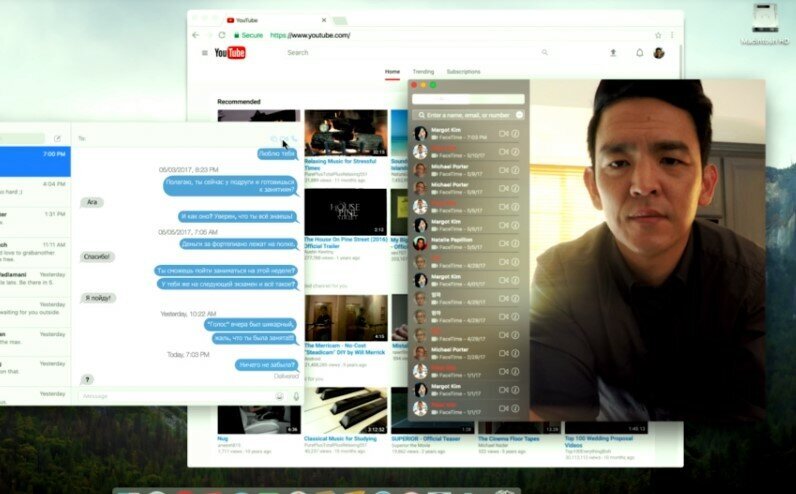The width and height of the screenshot is (796, 494).
Task: Open YouTube account avatar menu
Action: pyautogui.click(x=659, y=53)
